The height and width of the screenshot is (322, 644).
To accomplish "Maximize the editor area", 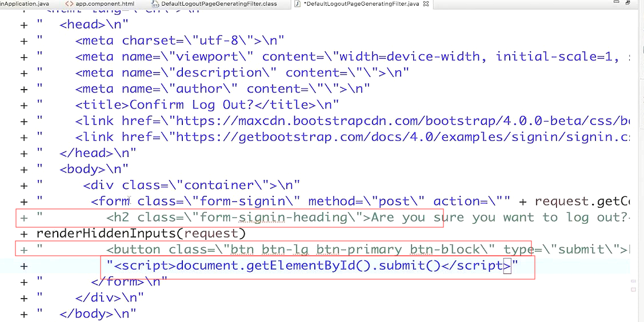I will pos(629,2).
